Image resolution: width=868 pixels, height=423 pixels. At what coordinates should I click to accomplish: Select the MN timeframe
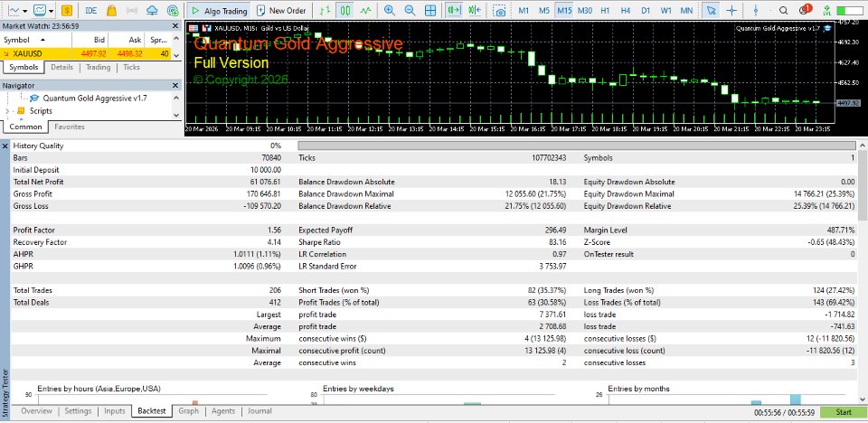[x=686, y=10]
